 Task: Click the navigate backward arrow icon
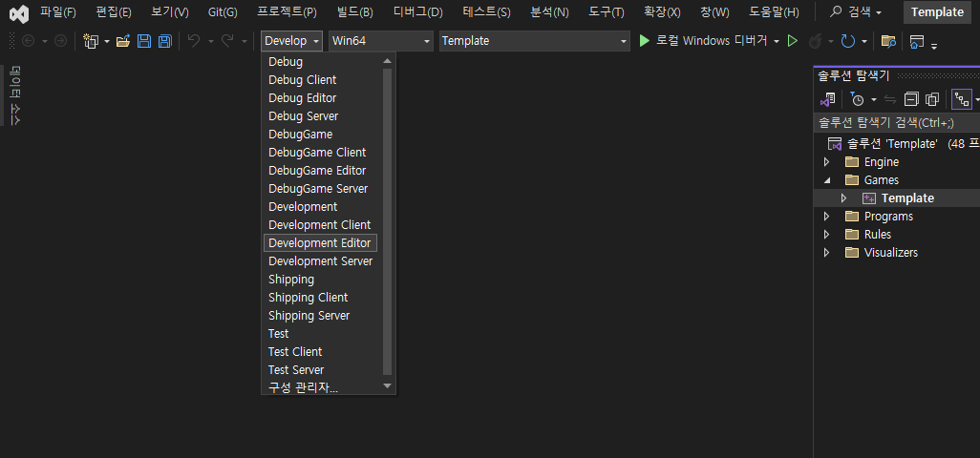[28, 41]
